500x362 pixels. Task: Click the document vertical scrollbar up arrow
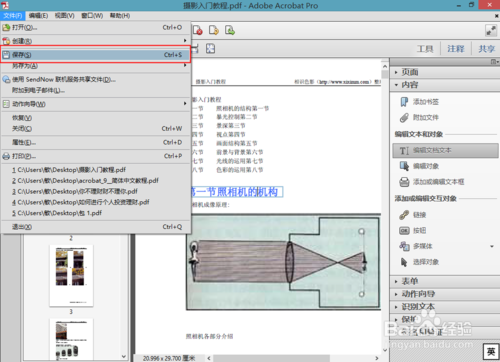click(x=385, y=66)
